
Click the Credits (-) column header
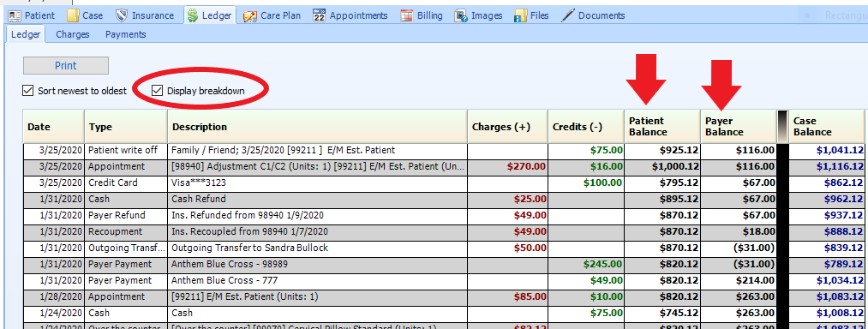(x=586, y=127)
